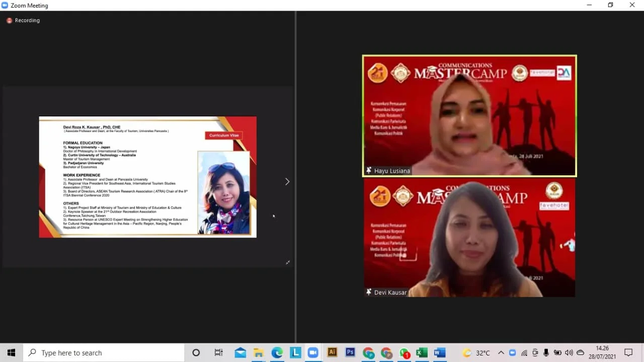Open OneDrive cloud tray icon
Screen dimensions: 644x362
581,353
